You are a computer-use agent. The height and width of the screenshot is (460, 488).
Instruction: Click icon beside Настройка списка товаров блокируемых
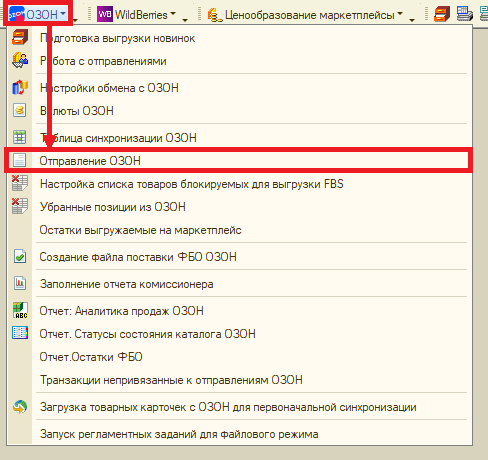tap(20, 183)
